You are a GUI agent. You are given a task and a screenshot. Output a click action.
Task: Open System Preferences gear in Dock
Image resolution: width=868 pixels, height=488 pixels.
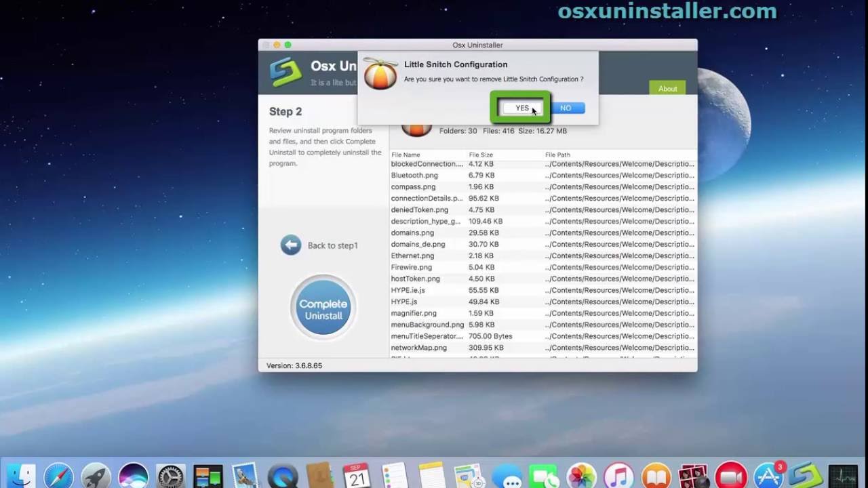(170, 476)
